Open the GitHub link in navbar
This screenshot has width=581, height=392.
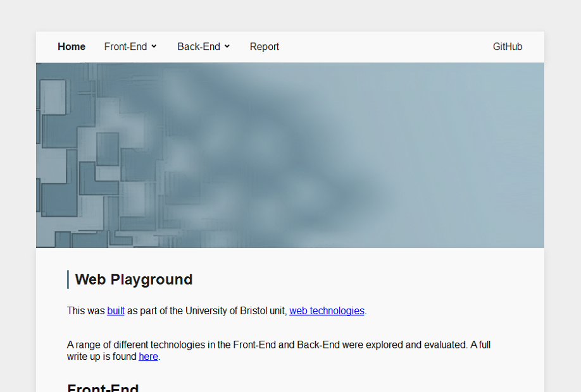[507, 47]
